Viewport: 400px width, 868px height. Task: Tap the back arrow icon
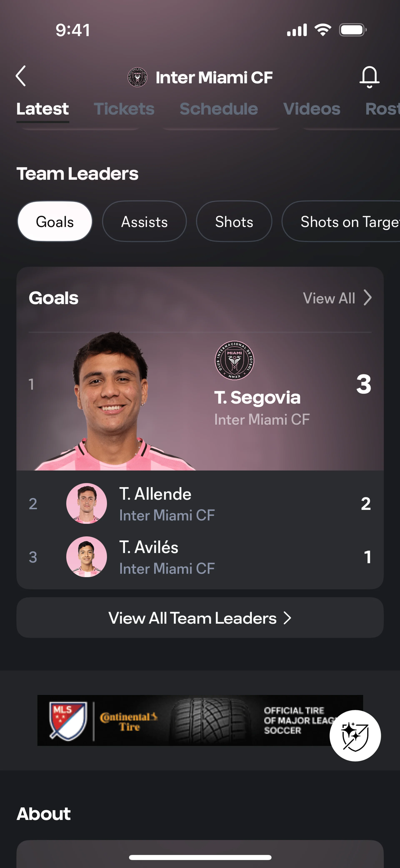tap(21, 76)
